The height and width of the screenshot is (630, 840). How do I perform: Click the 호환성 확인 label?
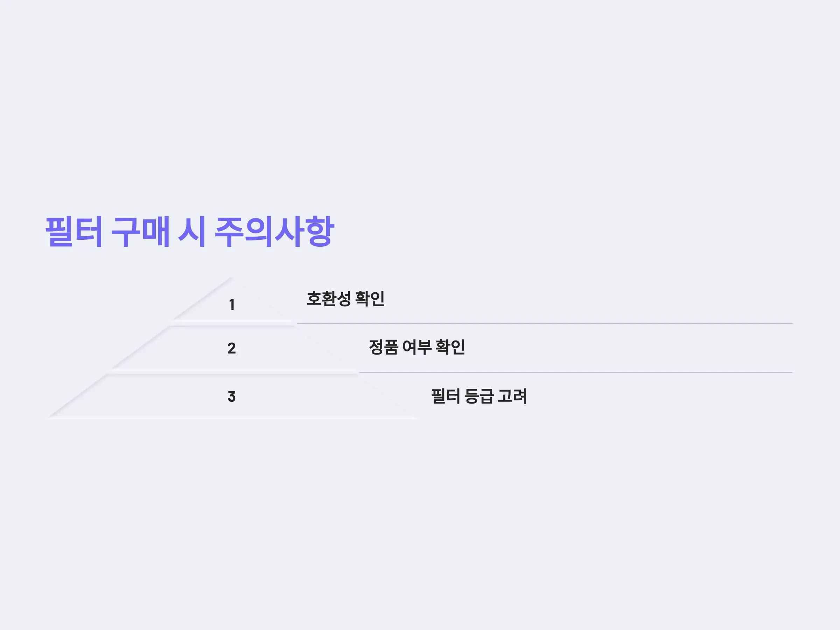(345, 299)
